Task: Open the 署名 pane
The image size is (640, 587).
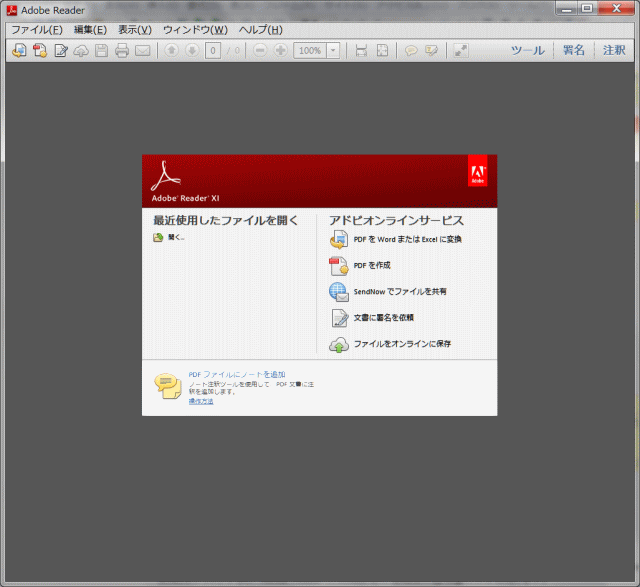Action: click(x=573, y=50)
